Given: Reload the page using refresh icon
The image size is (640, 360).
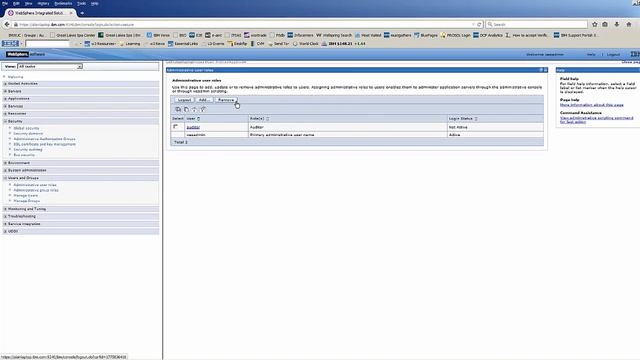Looking at the screenshot, I should tap(480, 24).
